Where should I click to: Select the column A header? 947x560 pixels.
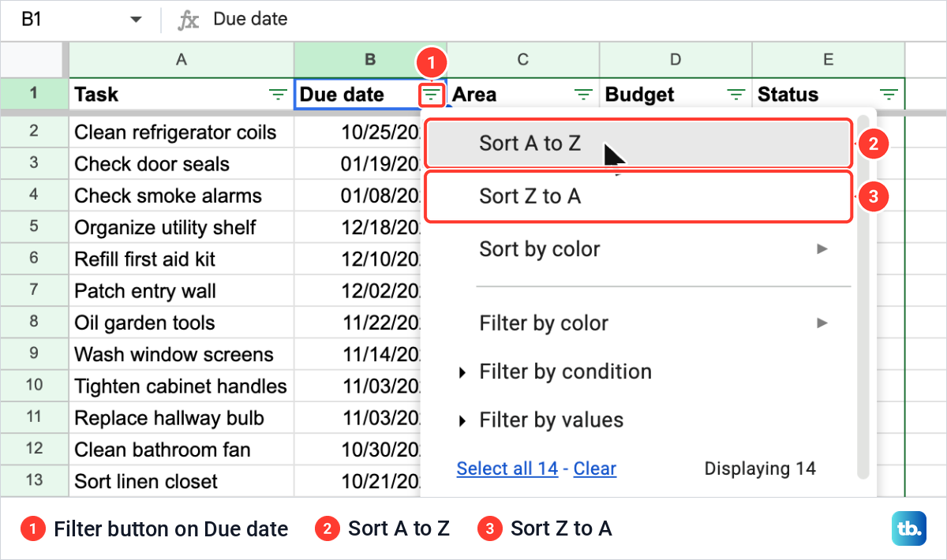(x=182, y=59)
